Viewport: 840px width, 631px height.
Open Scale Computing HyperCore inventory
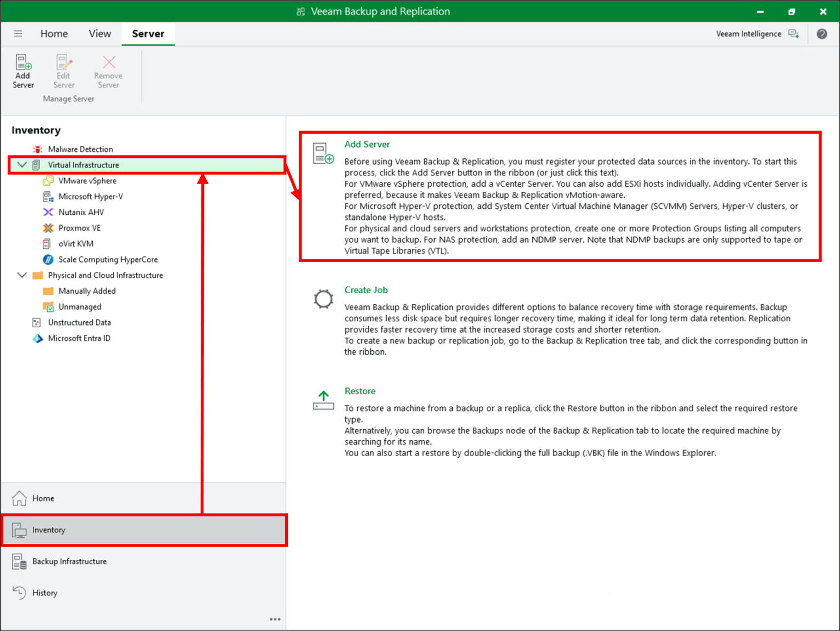[107, 259]
